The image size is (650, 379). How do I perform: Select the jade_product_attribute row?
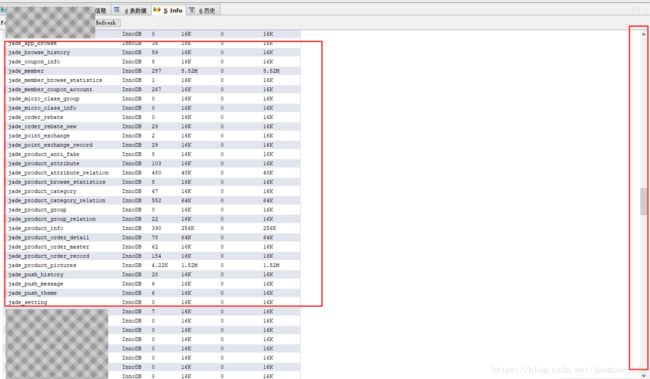pyautogui.click(x=153, y=163)
